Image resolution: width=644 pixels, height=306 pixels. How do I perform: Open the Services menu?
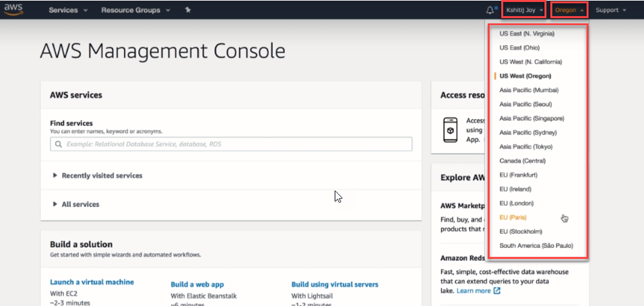tap(68, 10)
